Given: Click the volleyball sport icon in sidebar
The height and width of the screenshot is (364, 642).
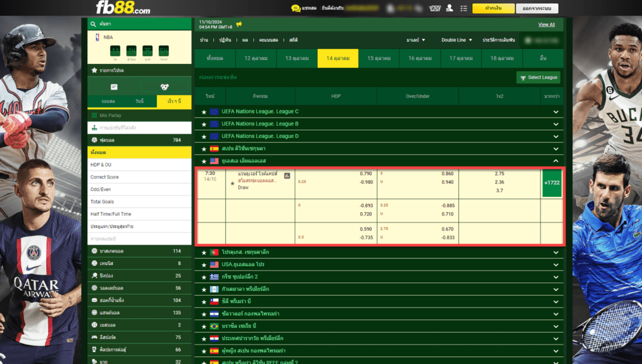Looking at the screenshot, I should [x=95, y=288].
